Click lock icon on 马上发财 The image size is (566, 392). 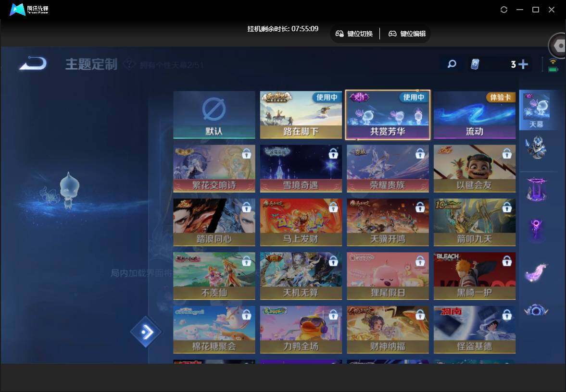click(x=333, y=208)
